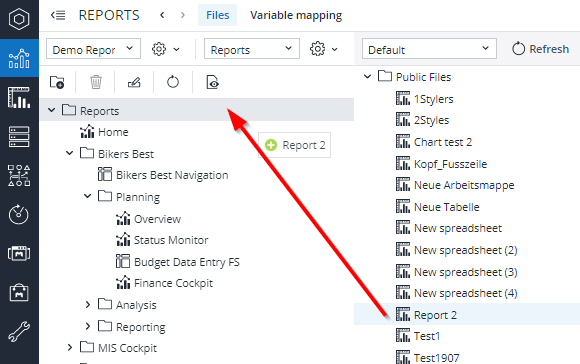Screen dimensions: 580x364
Task: Select the 2Styles file
Action: coord(431,120)
